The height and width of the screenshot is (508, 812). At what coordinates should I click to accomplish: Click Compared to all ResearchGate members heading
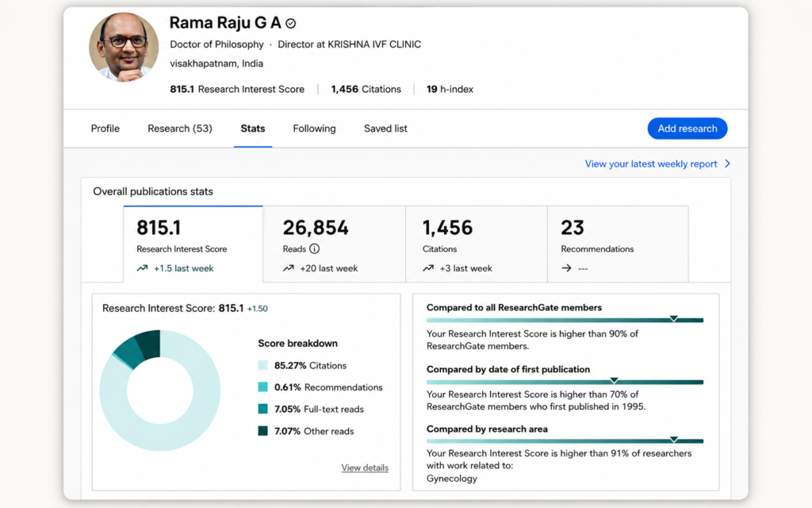(514, 307)
